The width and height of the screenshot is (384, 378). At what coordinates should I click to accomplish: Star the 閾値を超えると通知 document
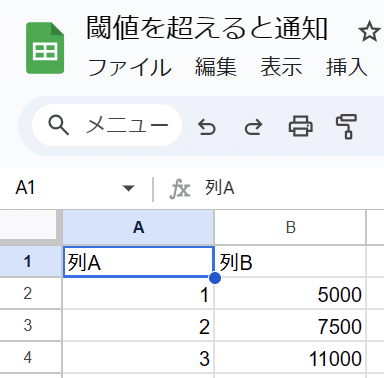(369, 31)
